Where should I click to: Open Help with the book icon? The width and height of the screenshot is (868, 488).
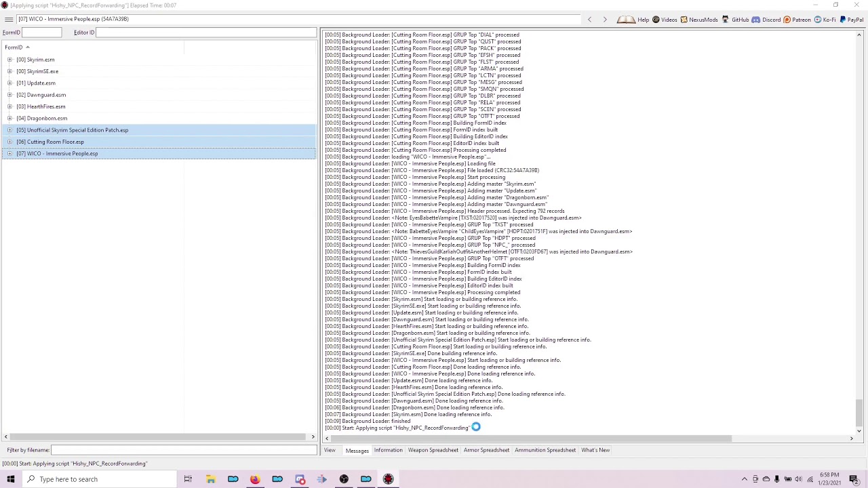[x=633, y=20]
